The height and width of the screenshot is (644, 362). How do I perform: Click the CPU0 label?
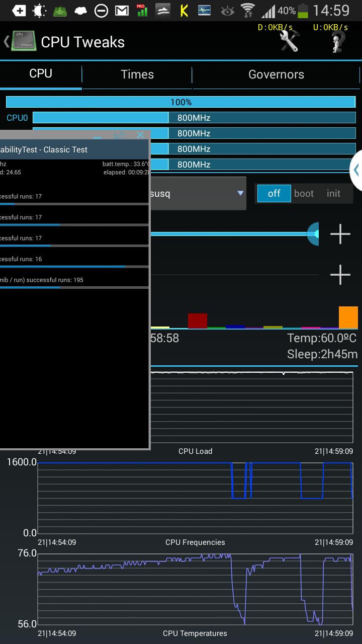tap(17, 118)
